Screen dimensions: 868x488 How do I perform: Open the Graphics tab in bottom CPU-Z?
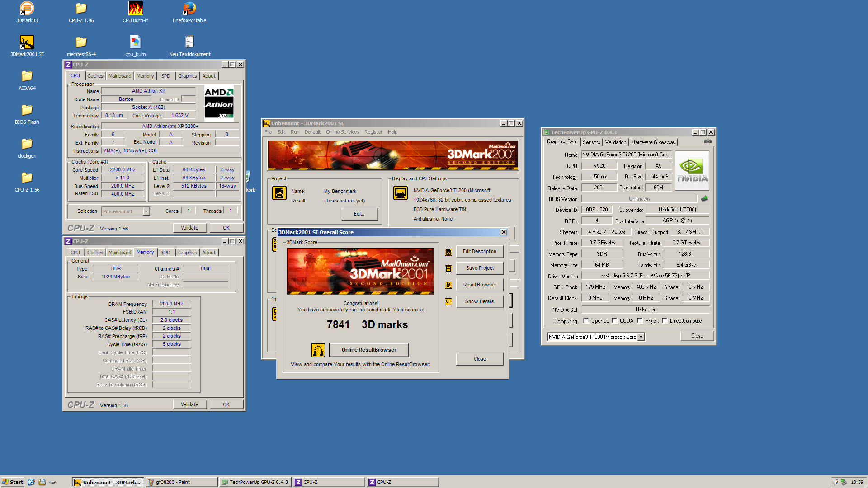pyautogui.click(x=187, y=253)
